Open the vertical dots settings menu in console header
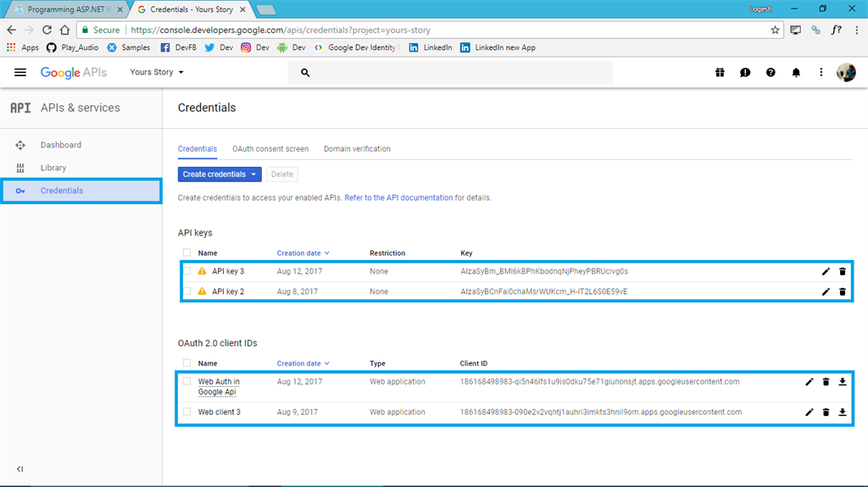The height and width of the screenshot is (487, 868). click(x=821, y=73)
